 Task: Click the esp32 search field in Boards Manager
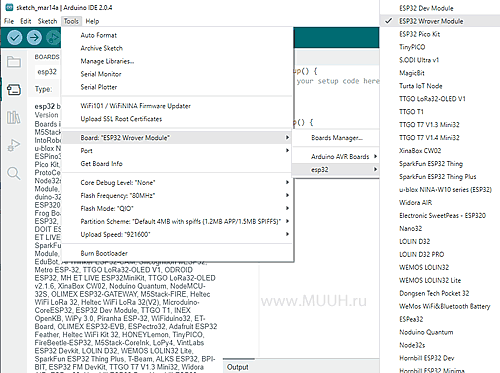coord(48,72)
